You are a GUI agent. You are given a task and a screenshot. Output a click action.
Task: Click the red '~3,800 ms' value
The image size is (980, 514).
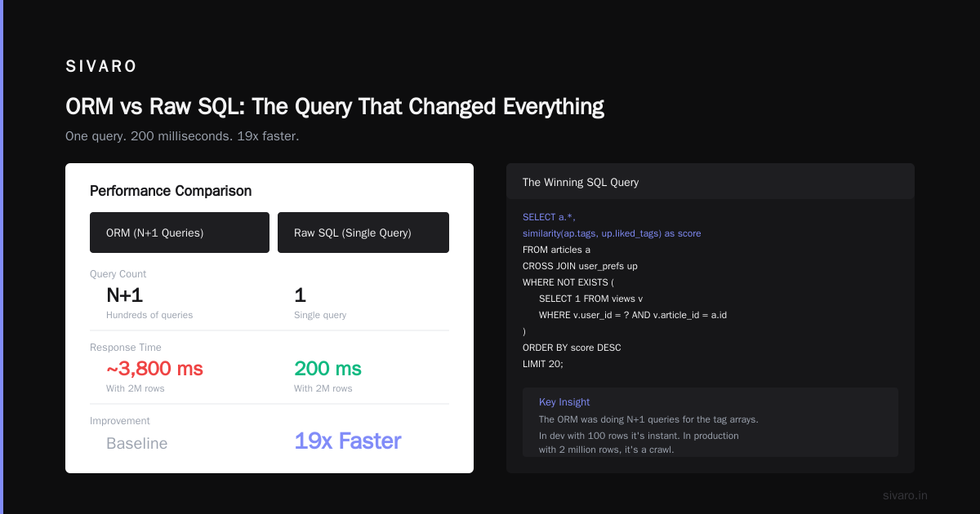(154, 369)
